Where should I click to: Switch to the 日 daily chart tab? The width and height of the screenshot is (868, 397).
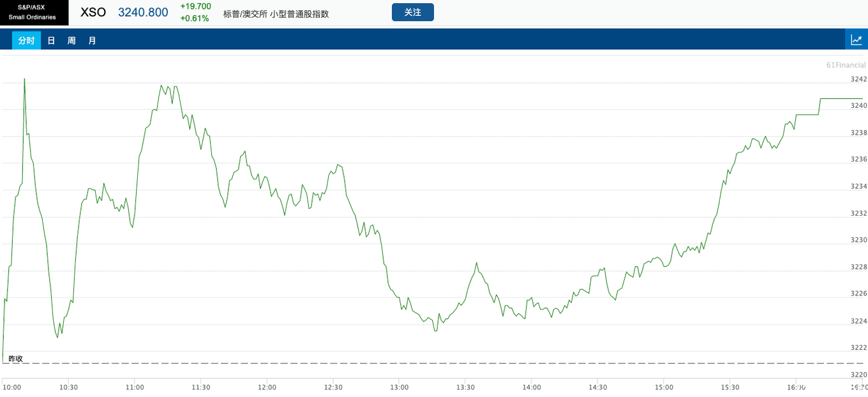(x=51, y=40)
